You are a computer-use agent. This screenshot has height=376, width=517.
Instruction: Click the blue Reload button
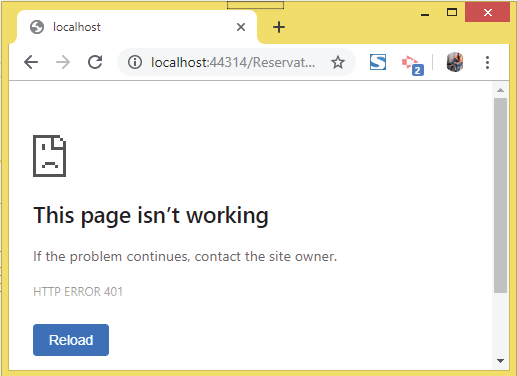pyautogui.click(x=71, y=340)
